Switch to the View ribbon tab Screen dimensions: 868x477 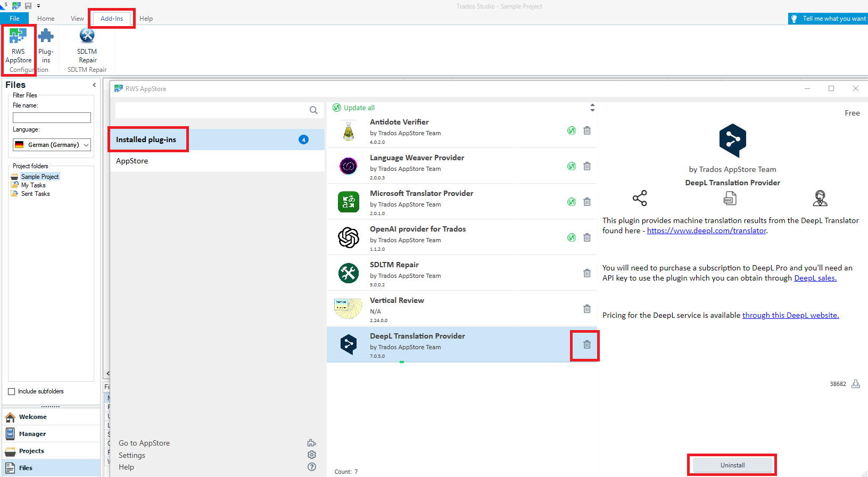(77, 19)
